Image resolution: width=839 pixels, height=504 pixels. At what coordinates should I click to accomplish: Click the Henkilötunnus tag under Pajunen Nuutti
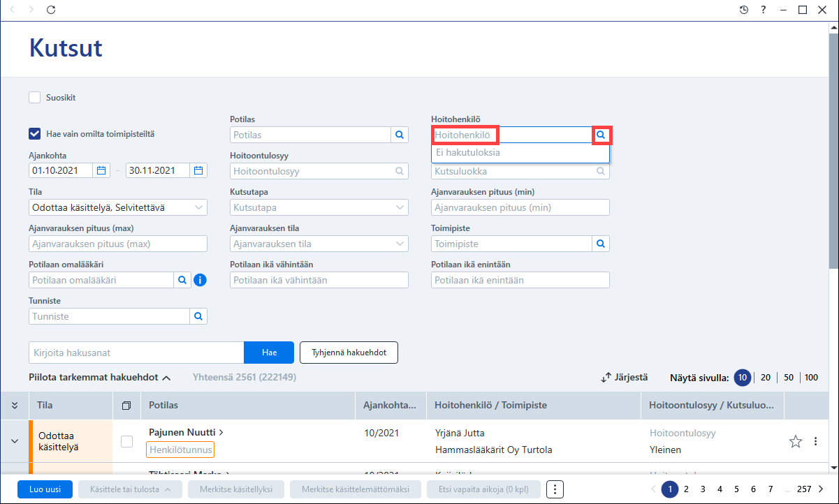pos(180,450)
